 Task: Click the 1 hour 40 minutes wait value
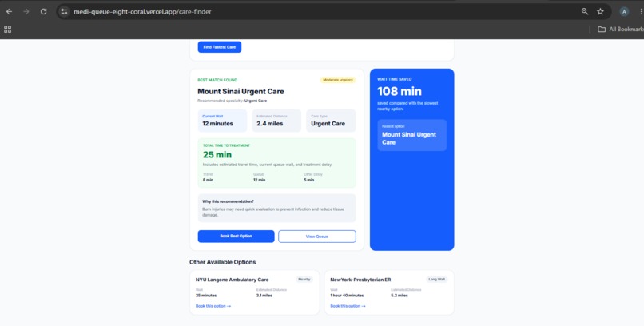click(347, 295)
